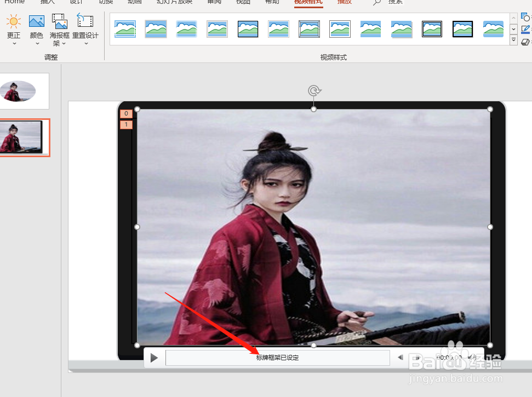This screenshot has height=397, width=532.
Task: Apply the first video style thumbnail
Action: point(125,29)
